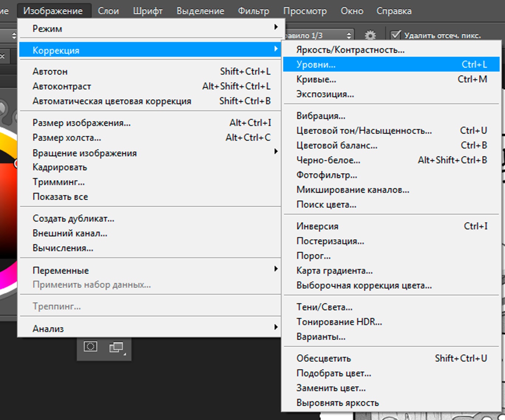
Task: Select Создать дубликат item
Action: (x=150, y=218)
